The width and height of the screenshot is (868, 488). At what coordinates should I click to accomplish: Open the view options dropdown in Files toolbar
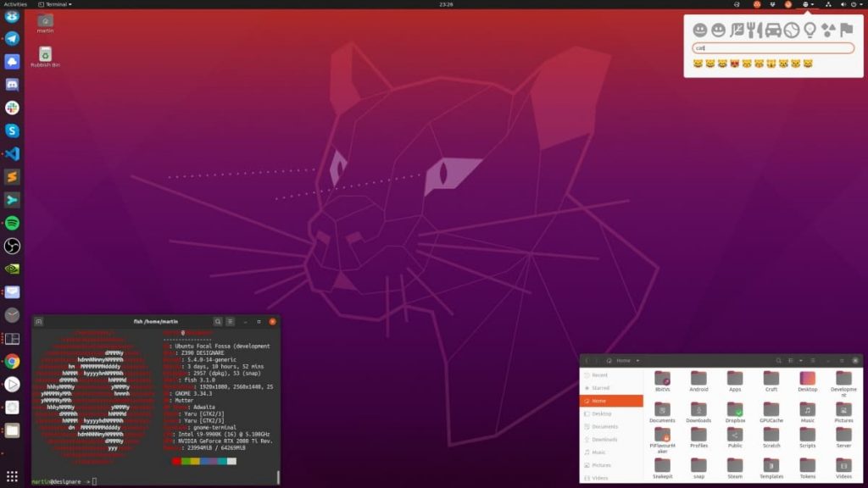point(801,360)
